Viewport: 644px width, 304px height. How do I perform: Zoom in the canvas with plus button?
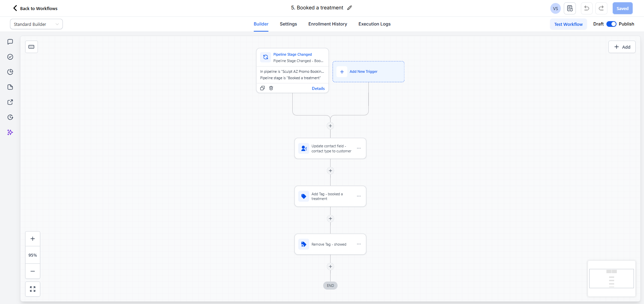33,239
